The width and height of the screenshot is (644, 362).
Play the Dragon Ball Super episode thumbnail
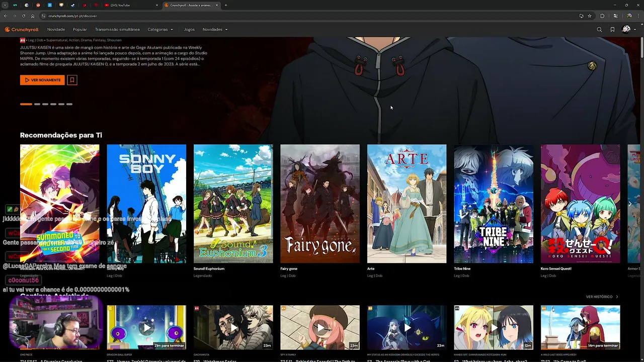pyautogui.click(x=146, y=327)
